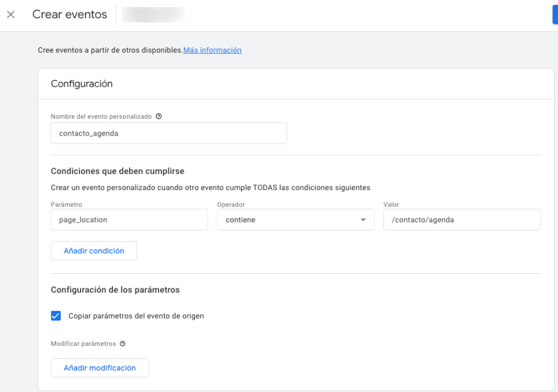Click 'Copiar parámetros del evento de origen' label
558x392 pixels.
(136, 316)
